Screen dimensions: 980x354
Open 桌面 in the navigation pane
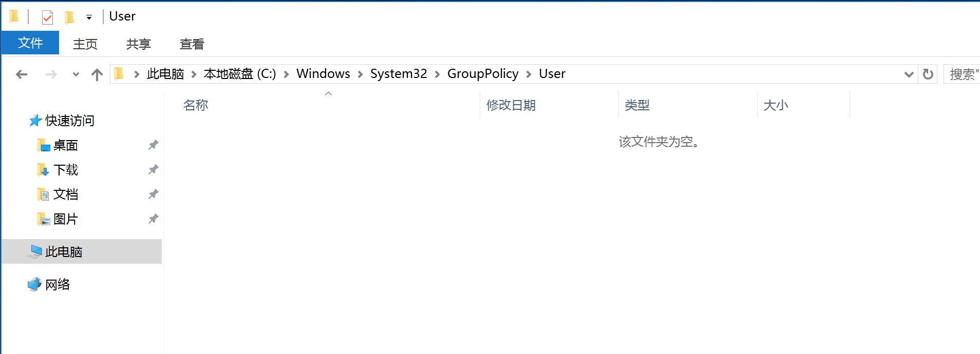tap(66, 145)
